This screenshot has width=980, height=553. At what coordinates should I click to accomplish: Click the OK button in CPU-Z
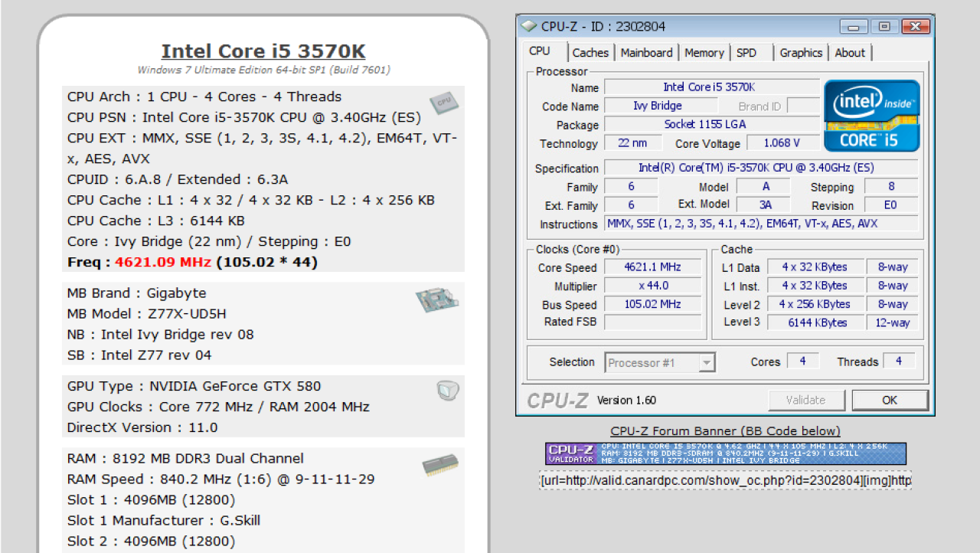pyautogui.click(x=890, y=400)
